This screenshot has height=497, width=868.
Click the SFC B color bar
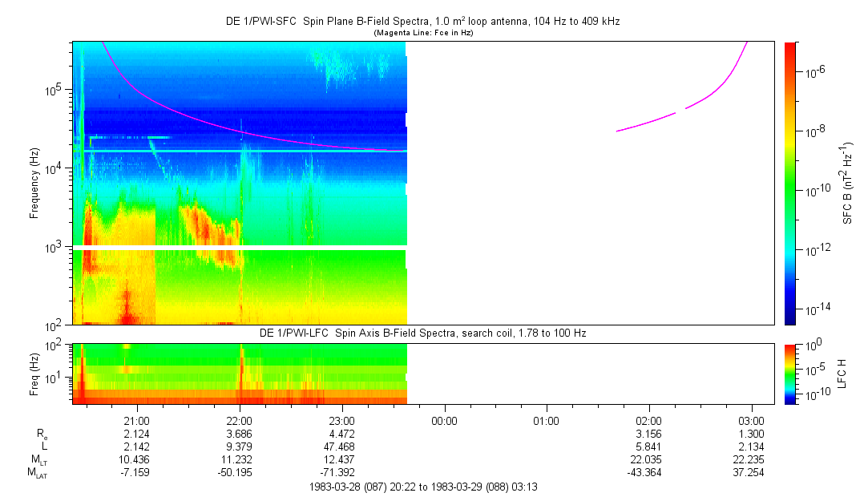pyautogui.click(x=789, y=183)
